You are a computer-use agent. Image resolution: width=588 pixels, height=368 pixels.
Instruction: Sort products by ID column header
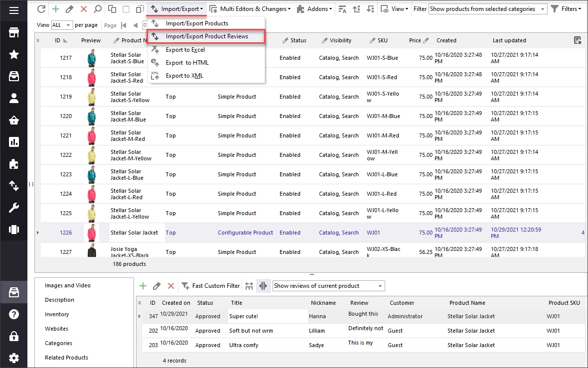(x=61, y=40)
